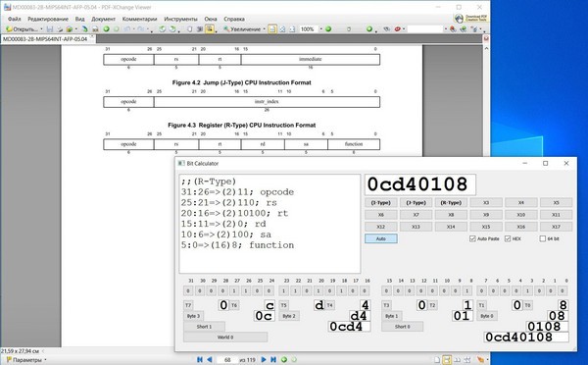Jump to the last page
The image size is (588, 365).
pos(273,360)
